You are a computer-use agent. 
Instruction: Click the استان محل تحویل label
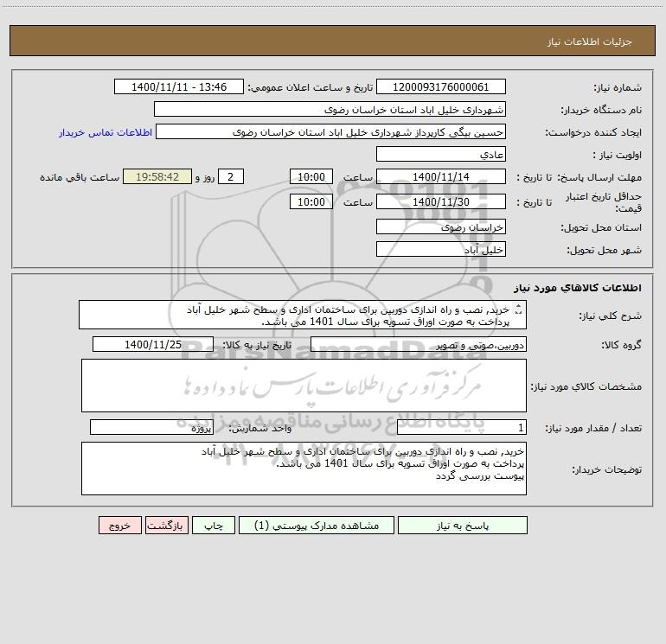point(601,228)
